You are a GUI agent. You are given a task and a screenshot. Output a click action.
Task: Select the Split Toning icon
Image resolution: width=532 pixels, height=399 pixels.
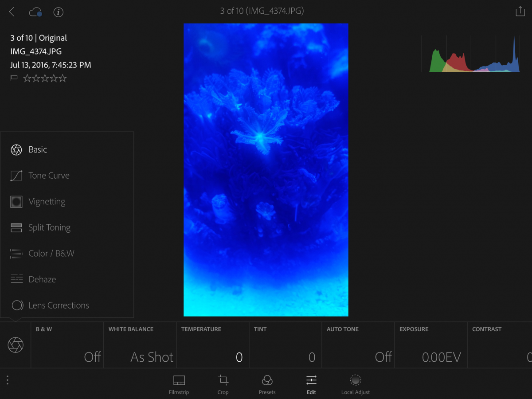point(16,227)
